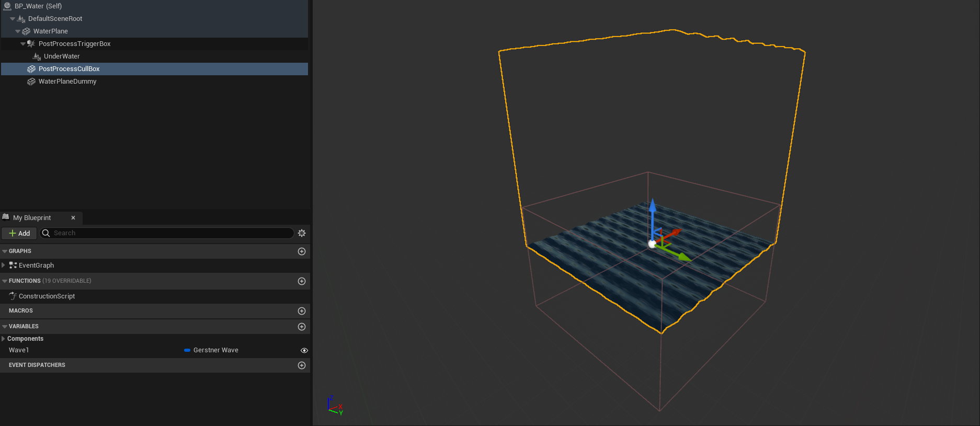This screenshot has width=980, height=426.
Task: Click the blue Z-axis gizmo arrow
Action: tap(653, 209)
